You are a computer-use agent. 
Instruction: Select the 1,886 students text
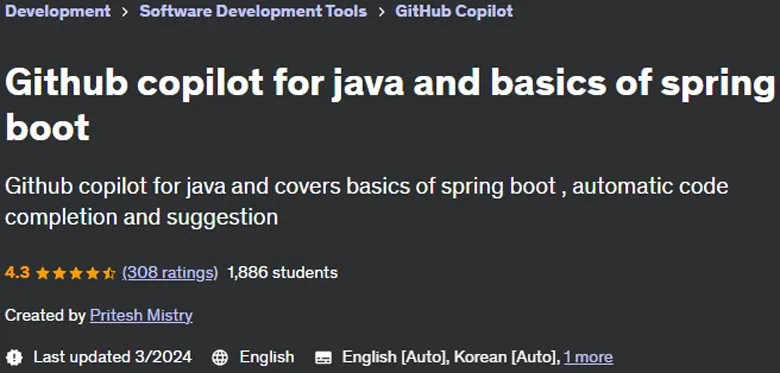coord(283,273)
